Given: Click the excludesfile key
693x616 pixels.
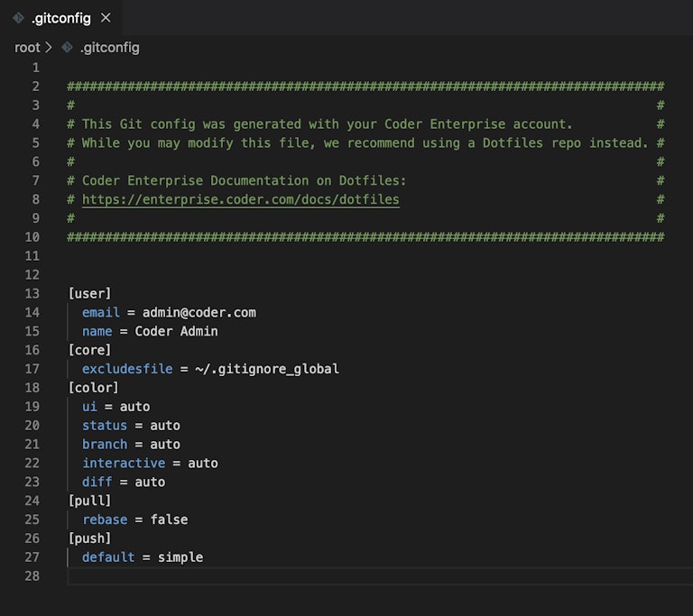Looking at the screenshot, I should (x=127, y=369).
